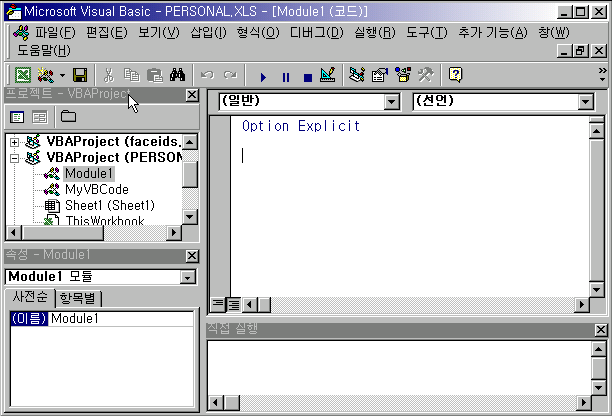The image size is (612, 416).
Task: Expand toolbar overflow chevron
Action: (x=603, y=74)
